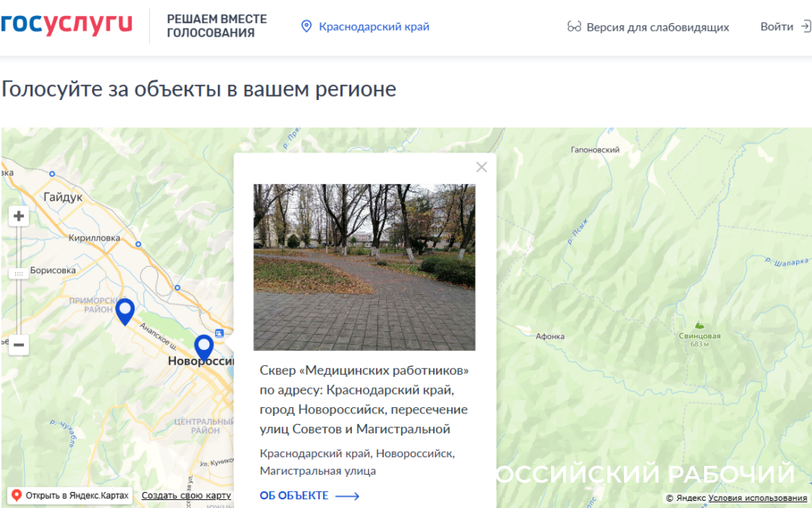Click the glasses icon for visually impaired version
The width and height of the screenshot is (812, 508).
(575, 27)
